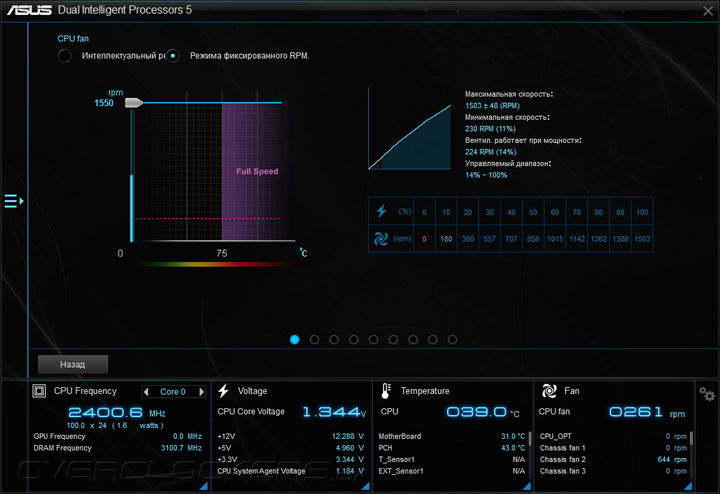This screenshot has width=720, height=494.
Task: Expand the CPU Frequency panel corner arrow
Action: point(203,486)
